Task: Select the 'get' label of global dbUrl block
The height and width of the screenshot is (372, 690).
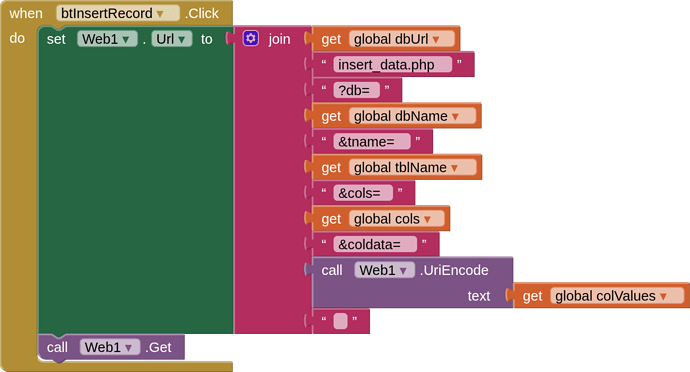Action: 331,40
